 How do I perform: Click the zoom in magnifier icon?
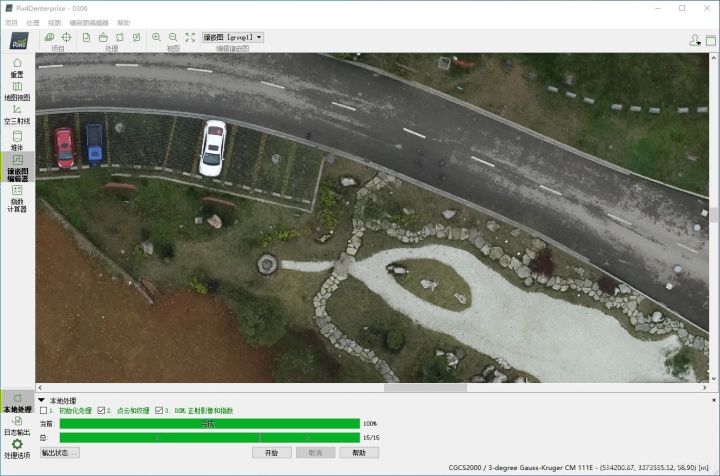coord(156,37)
